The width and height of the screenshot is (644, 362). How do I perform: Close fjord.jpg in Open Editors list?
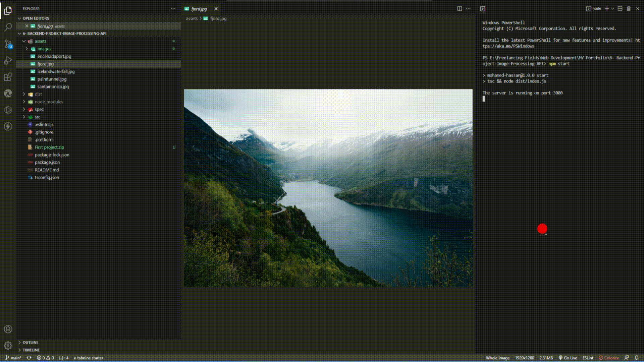coord(27,26)
